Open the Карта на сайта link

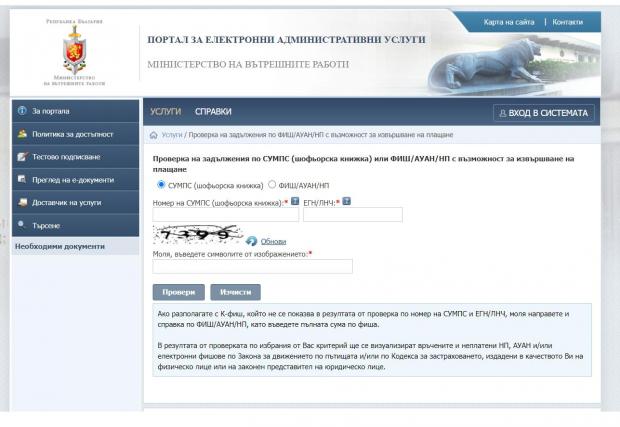[x=508, y=22]
